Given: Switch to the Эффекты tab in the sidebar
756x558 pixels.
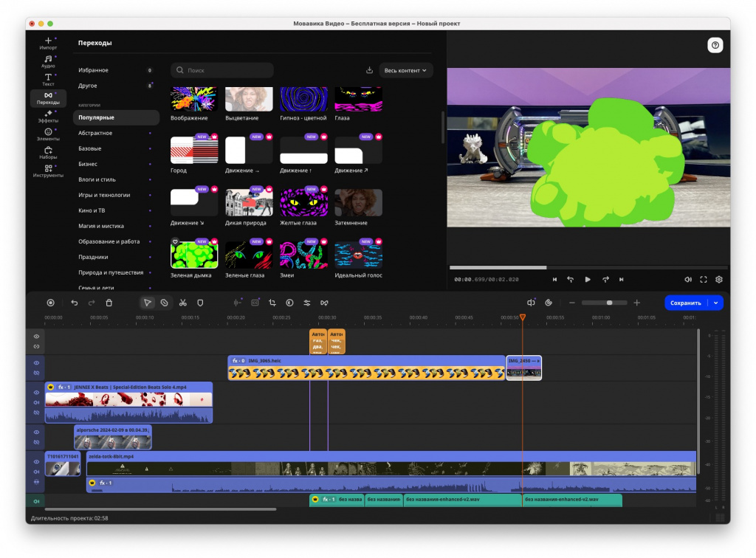Looking at the screenshot, I should [48, 116].
